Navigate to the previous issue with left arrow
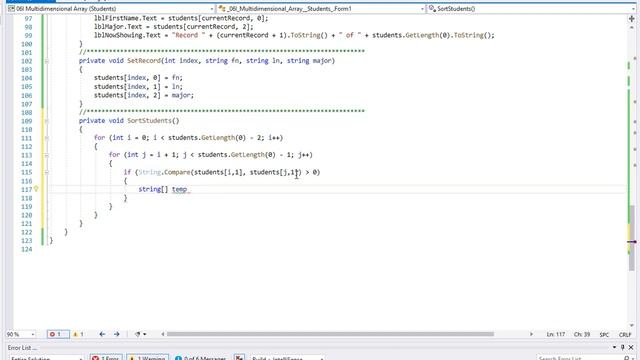Screen dimensions: 640x360 pyautogui.click(x=102, y=334)
